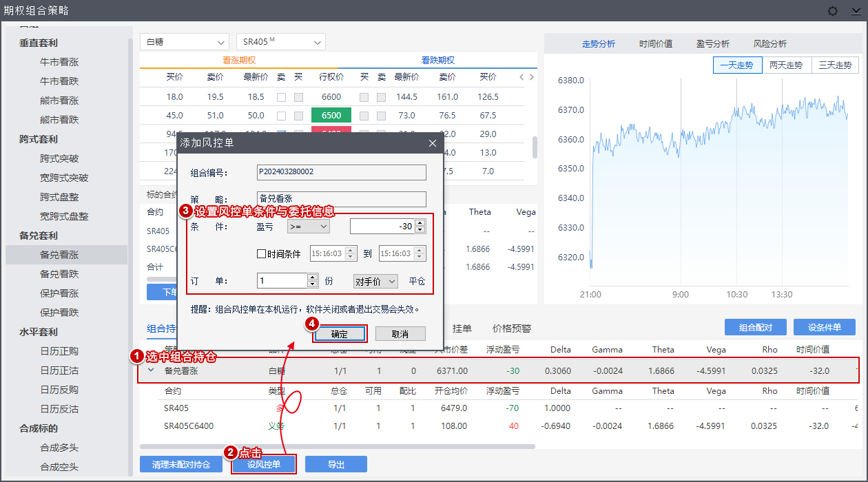Open the SR405 contract dropdown
The width and height of the screenshot is (868, 482).
click(x=280, y=42)
